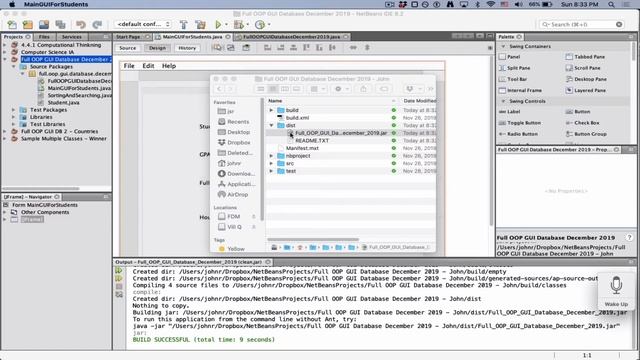Expand Test Packages node
This screenshot has width=640, height=360.
(13, 110)
